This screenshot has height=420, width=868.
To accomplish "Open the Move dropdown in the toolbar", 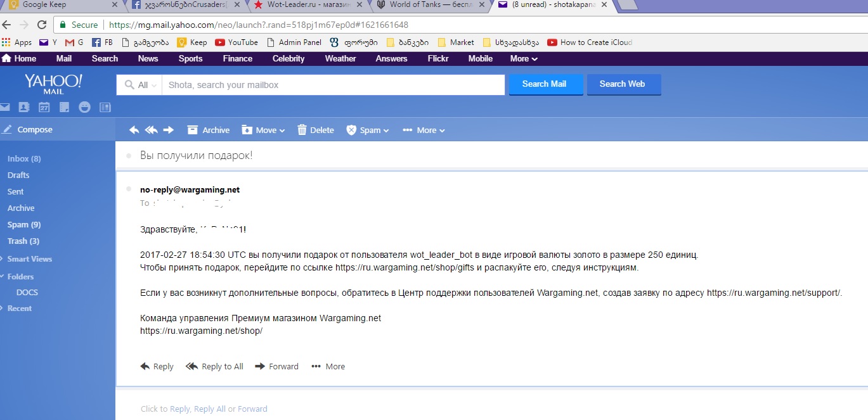I will 263,130.
